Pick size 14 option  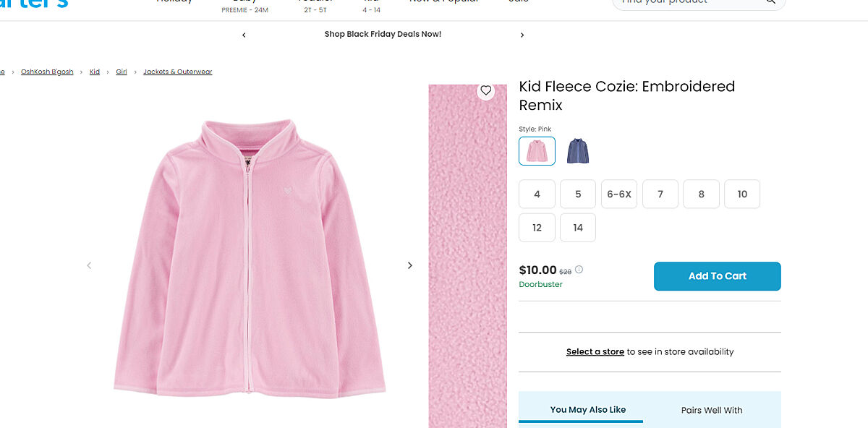click(x=578, y=228)
